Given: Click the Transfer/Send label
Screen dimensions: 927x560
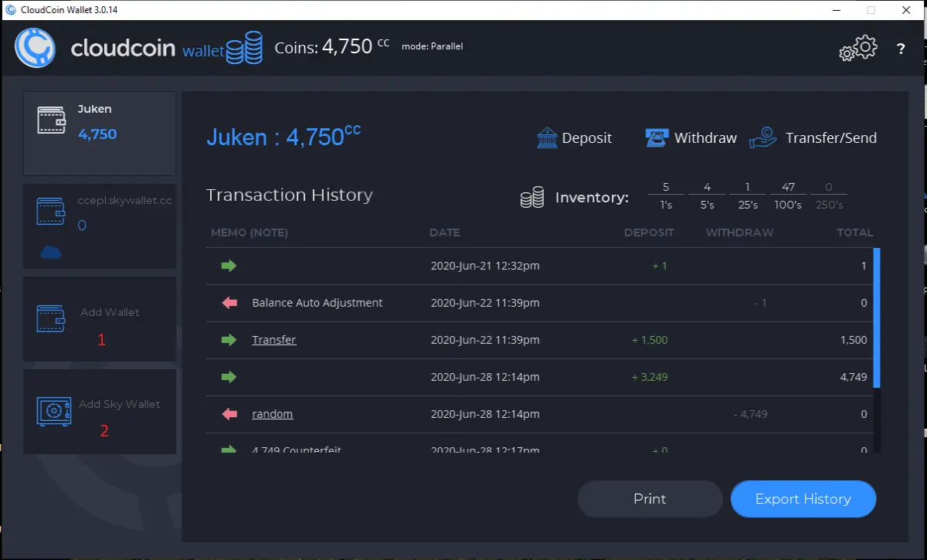Looking at the screenshot, I should pyautogui.click(x=831, y=138).
